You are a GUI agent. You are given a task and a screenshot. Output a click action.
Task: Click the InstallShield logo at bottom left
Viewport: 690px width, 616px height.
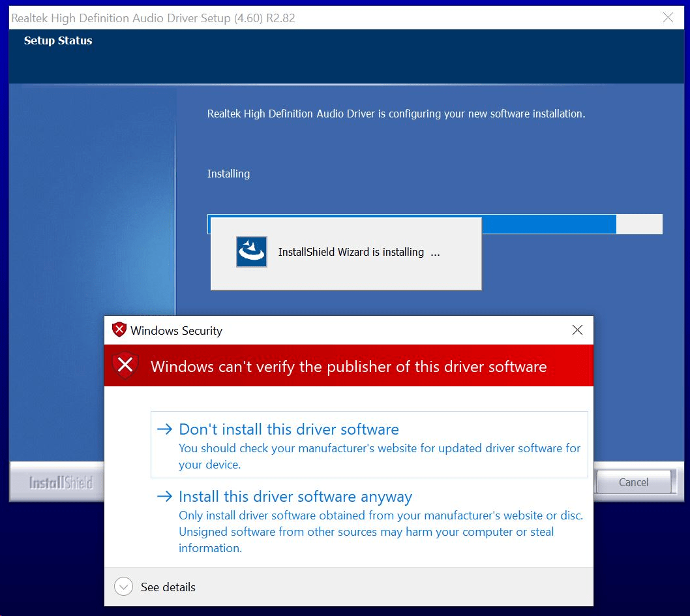(x=61, y=483)
